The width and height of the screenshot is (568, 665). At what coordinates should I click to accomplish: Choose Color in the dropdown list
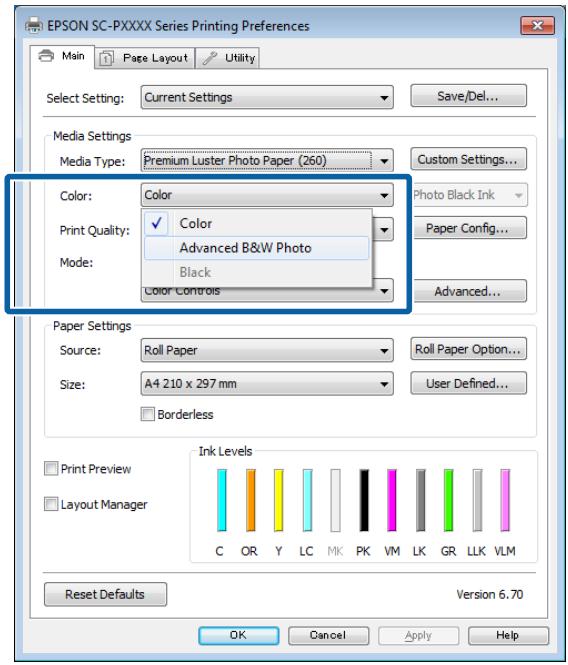point(257,223)
